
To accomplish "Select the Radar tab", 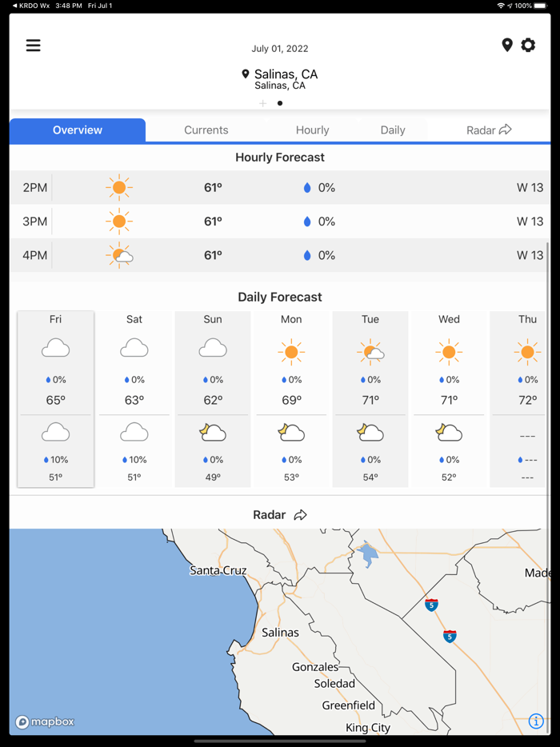I will tap(480, 129).
